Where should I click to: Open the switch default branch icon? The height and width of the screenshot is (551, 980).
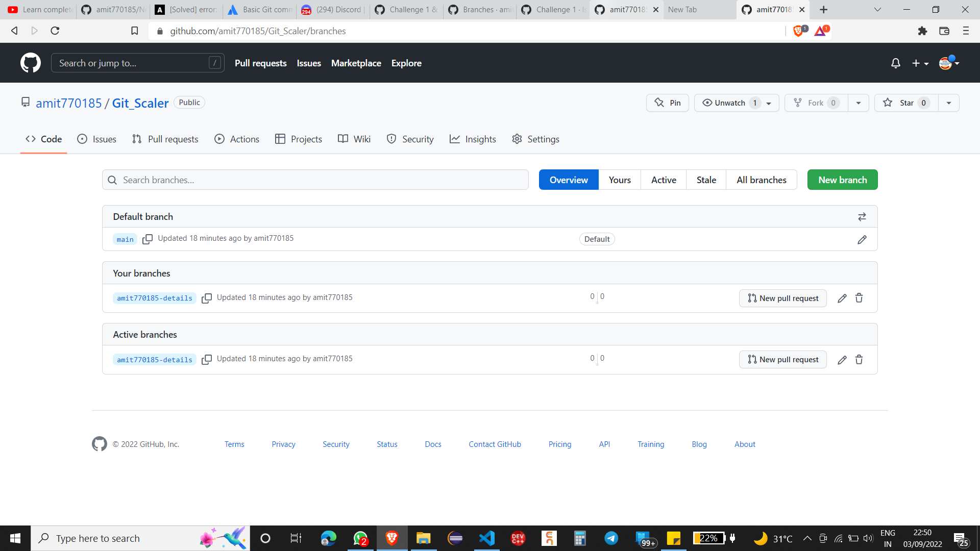click(862, 216)
